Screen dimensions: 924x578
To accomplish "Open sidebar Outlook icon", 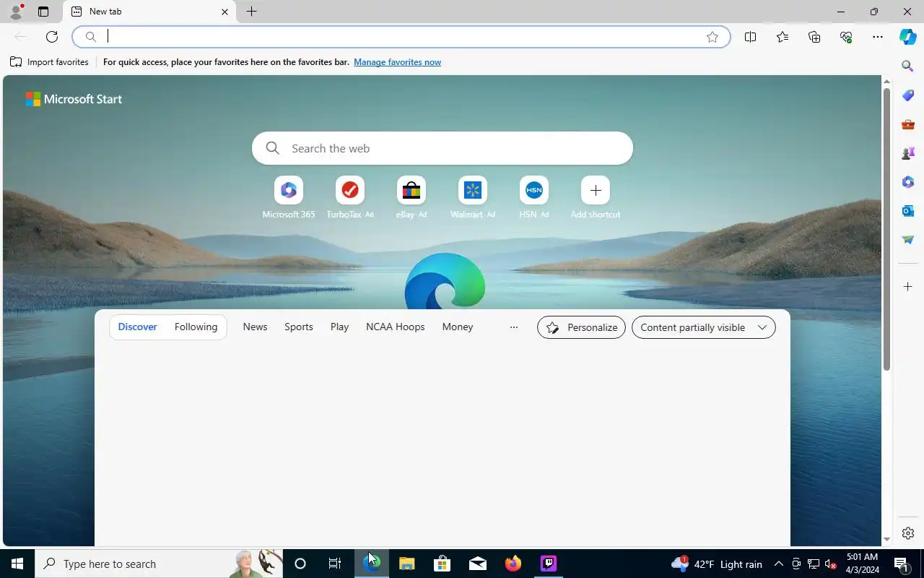I will (908, 211).
